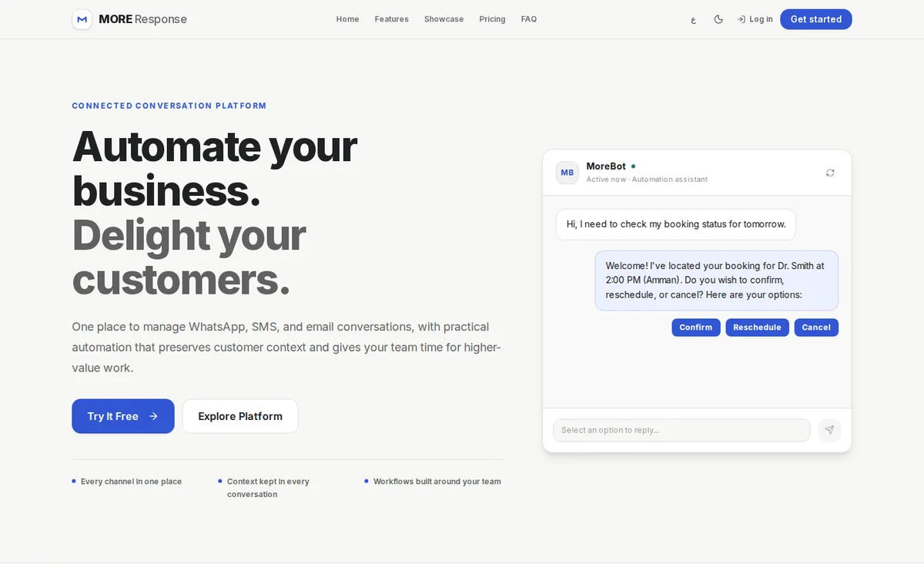Click the send message paper-plane icon
Image resolution: width=924 pixels, height=578 pixels.
[829, 430]
